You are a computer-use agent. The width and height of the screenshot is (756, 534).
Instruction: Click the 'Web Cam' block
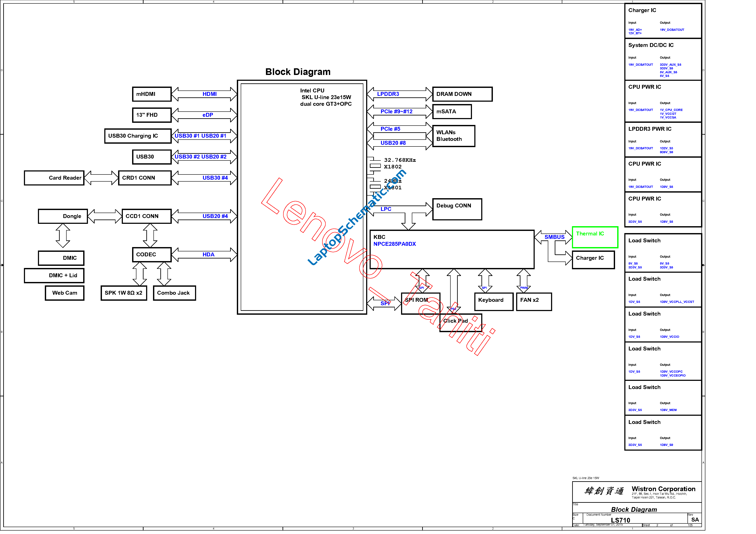click(x=64, y=293)
